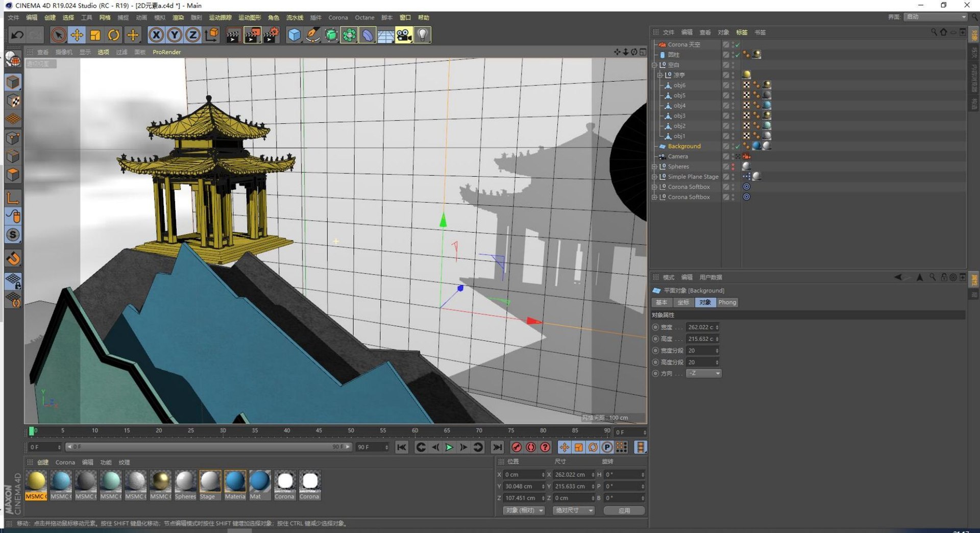Click Make Editable icon in left sidebar
980x533 pixels.
(x=13, y=59)
